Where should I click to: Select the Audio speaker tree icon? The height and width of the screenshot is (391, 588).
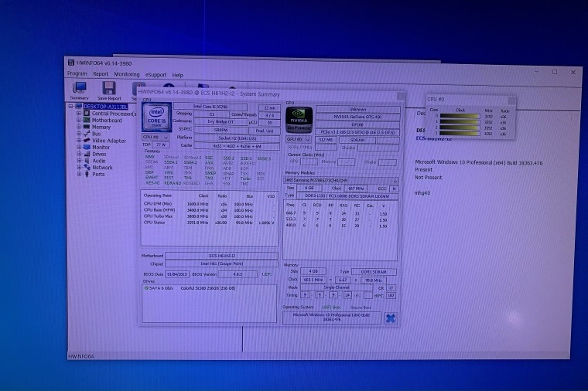point(87,160)
